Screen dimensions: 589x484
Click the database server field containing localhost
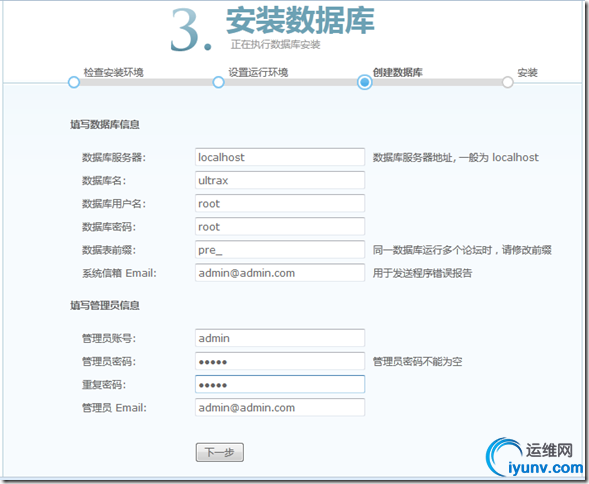pos(280,157)
